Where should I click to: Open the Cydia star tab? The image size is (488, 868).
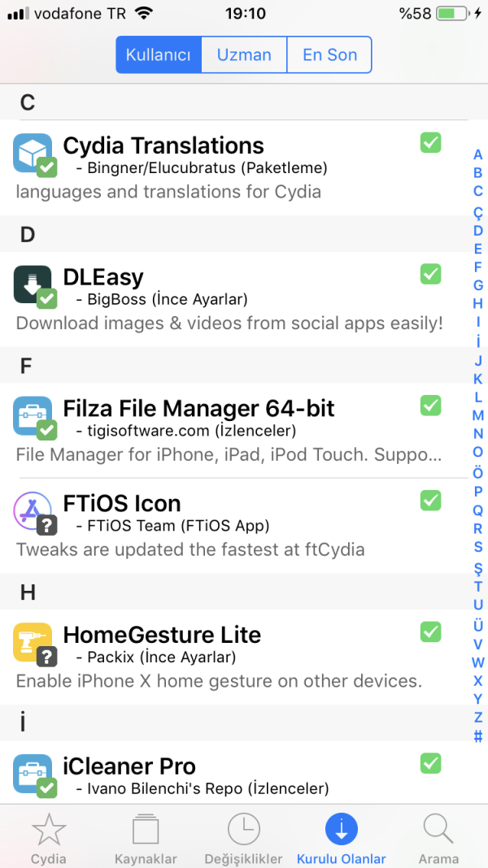[49, 838]
